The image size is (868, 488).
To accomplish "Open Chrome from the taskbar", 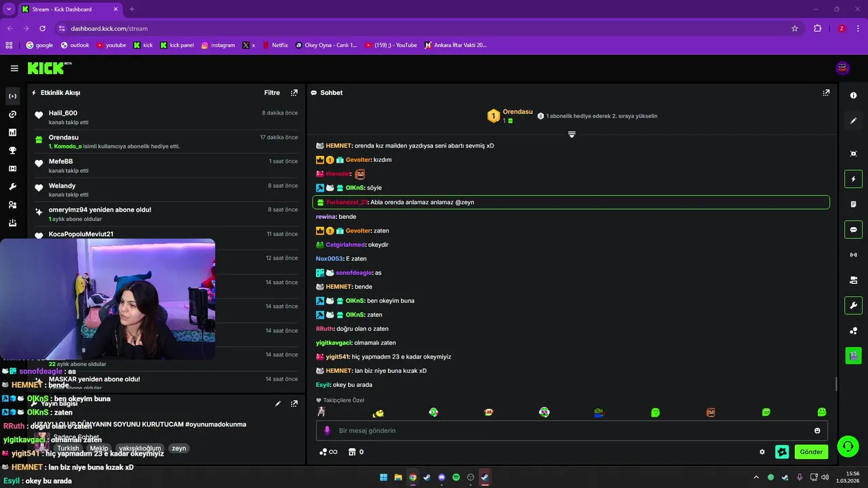I will click(x=412, y=477).
